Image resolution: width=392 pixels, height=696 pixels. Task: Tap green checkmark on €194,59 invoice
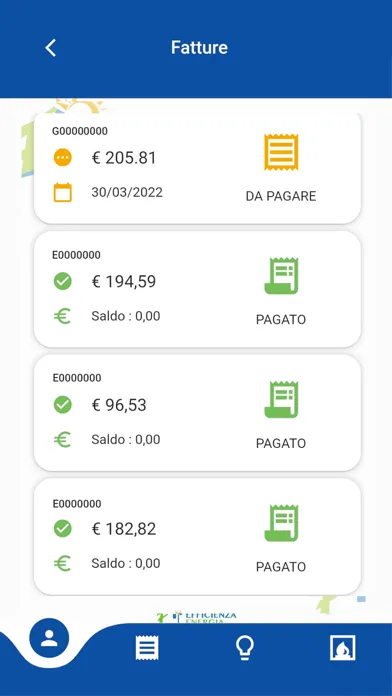63,281
